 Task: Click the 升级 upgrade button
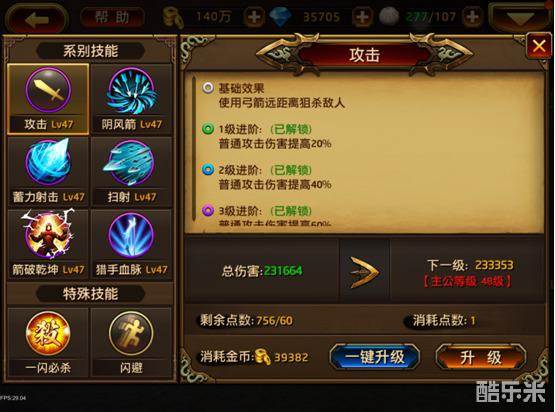[x=481, y=357]
